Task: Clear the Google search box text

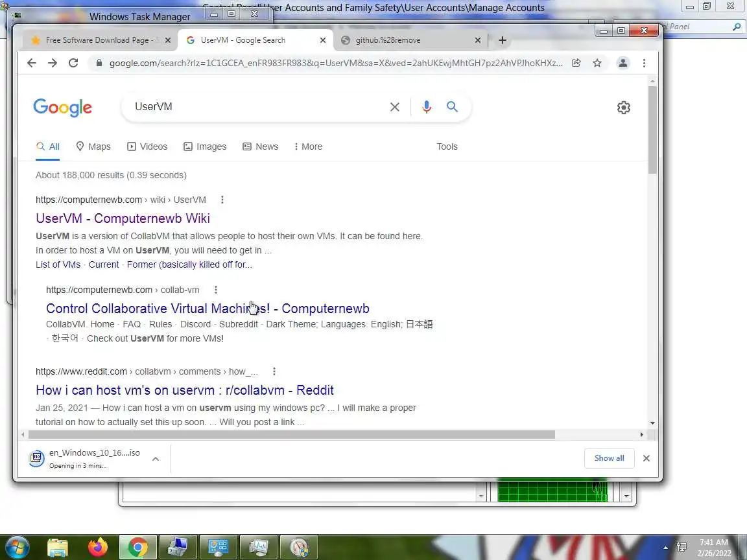Action: tap(395, 107)
